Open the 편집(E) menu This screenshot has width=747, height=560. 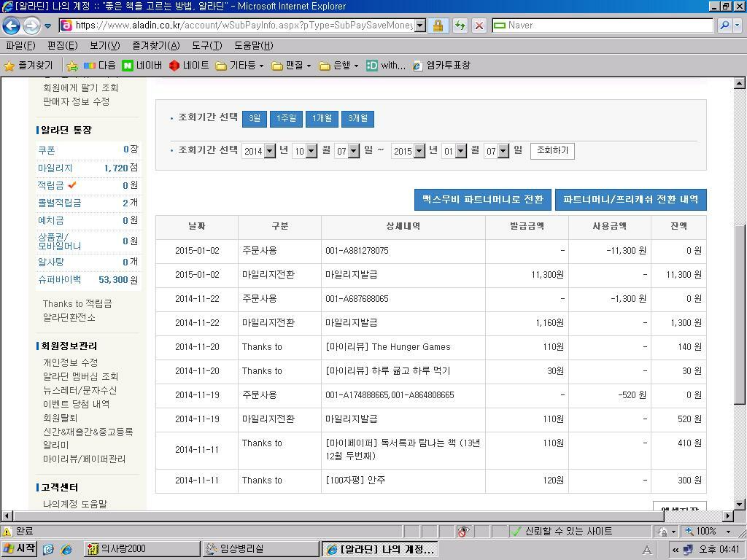(x=63, y=45)
